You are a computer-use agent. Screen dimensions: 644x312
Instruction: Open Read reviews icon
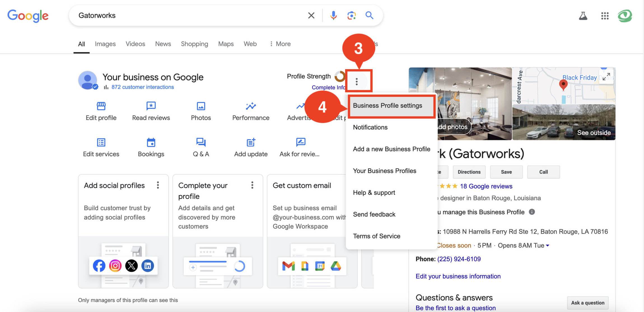pyautogui.click(x=151, y=106)
